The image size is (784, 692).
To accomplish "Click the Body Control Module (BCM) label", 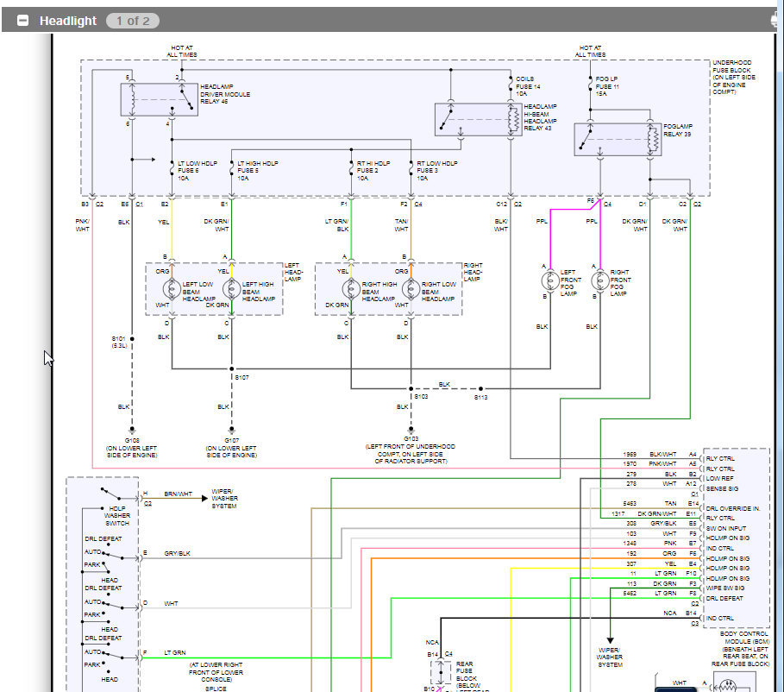I will point(741,649).
